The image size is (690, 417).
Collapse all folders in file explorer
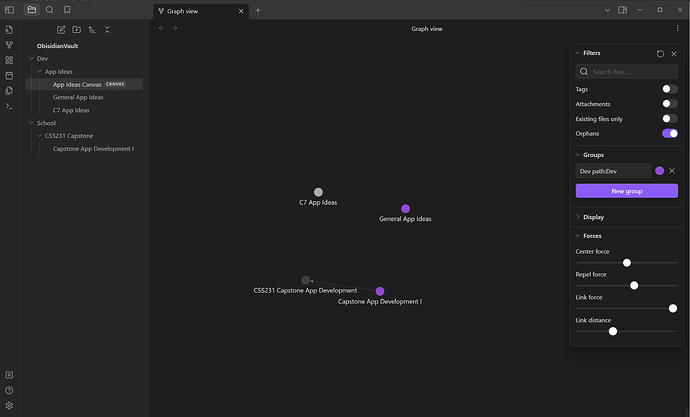107,30
